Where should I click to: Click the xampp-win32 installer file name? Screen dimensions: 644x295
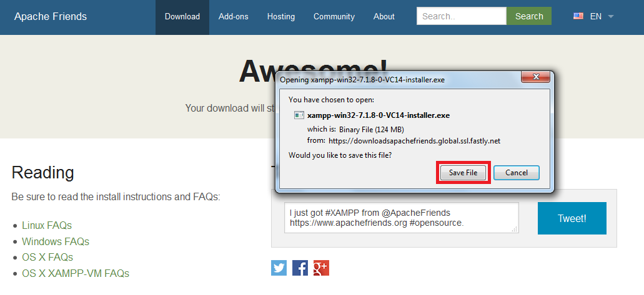click(x=379, y=115)
